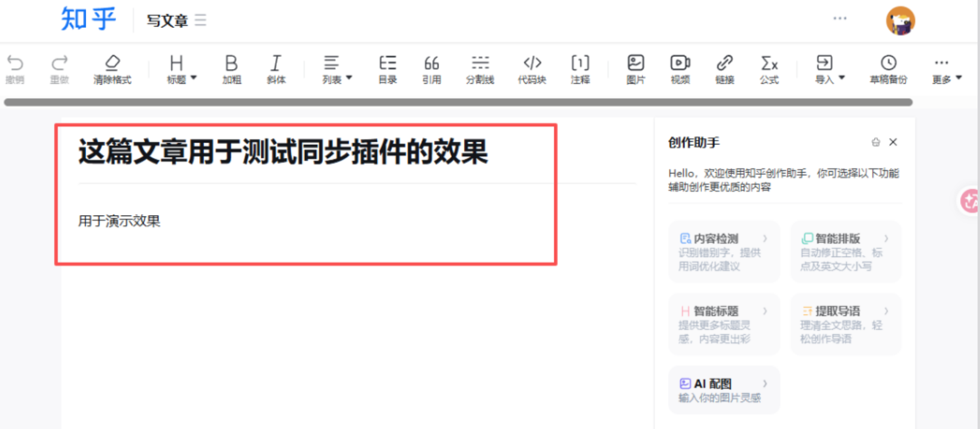Expand the heading (标题) dropdown arrow
Viewport: 980px width, 429px height.
pyautogui.click(x=193, y=78)
